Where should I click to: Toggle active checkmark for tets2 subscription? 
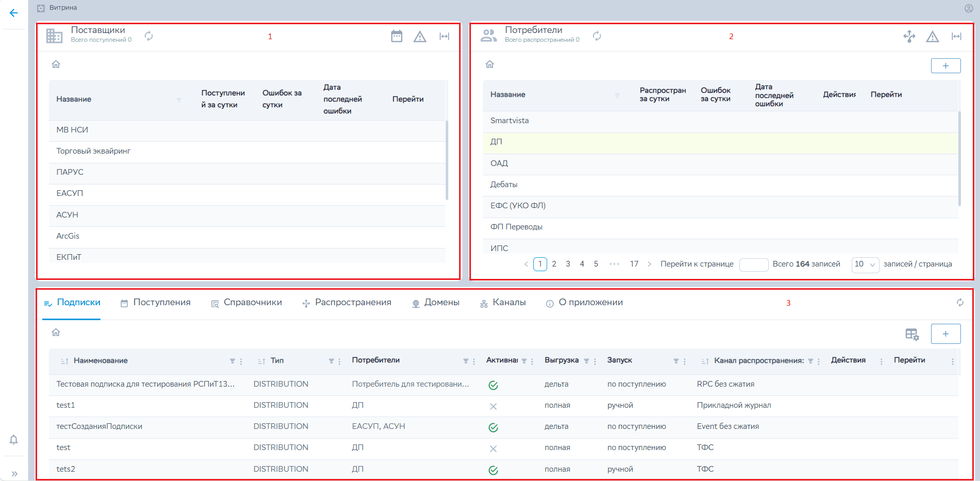click(x=493, y=470)
